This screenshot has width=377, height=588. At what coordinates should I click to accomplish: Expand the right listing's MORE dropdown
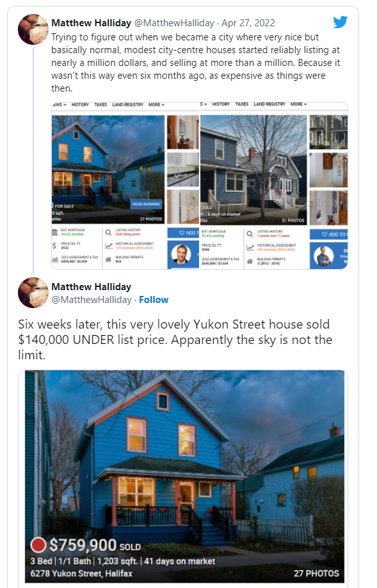pyautogui.click(x=298, y=104)
